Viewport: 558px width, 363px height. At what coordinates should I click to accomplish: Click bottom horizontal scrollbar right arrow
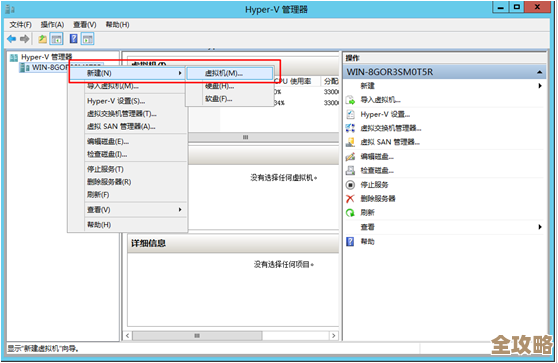pyautogui.click(x=333, y=336)
